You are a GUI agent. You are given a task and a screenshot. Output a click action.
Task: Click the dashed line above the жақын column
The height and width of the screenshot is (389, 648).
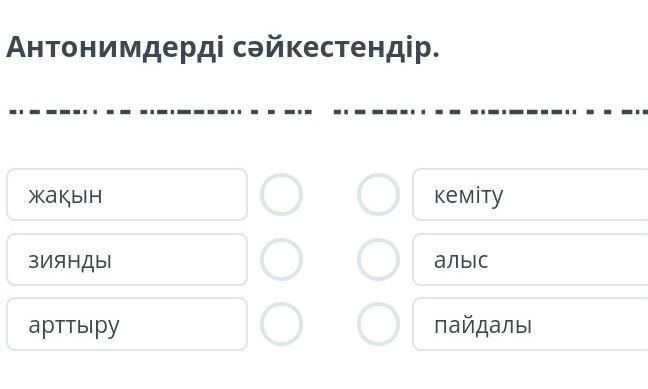click(160, 112)
